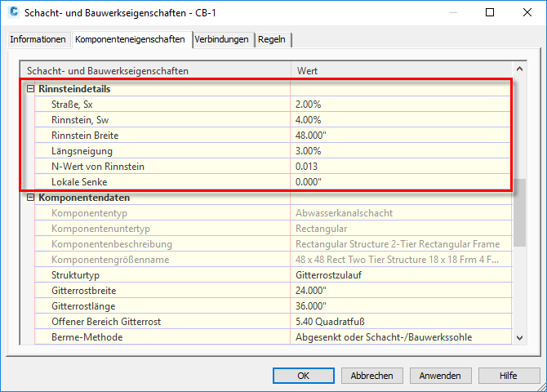Edit the Gitterrostbreite value 24.000"
Screen dimensions: 547x392
coord(401,291)
